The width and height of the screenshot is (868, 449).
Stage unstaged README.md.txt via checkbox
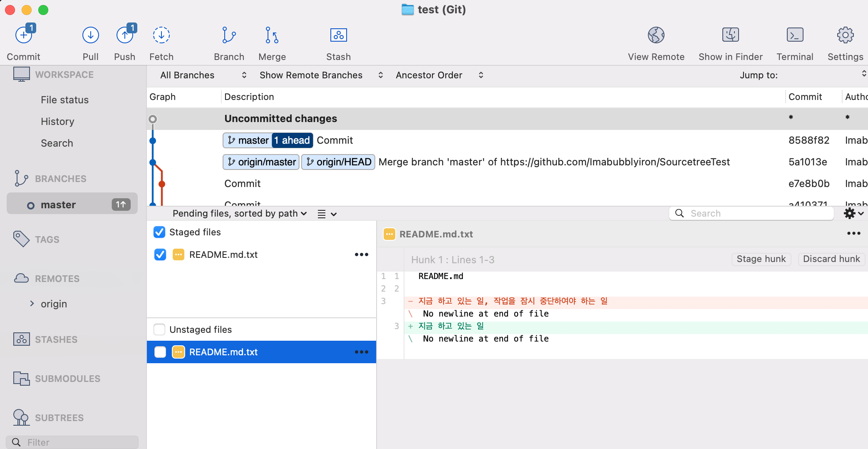pos(160,352)
